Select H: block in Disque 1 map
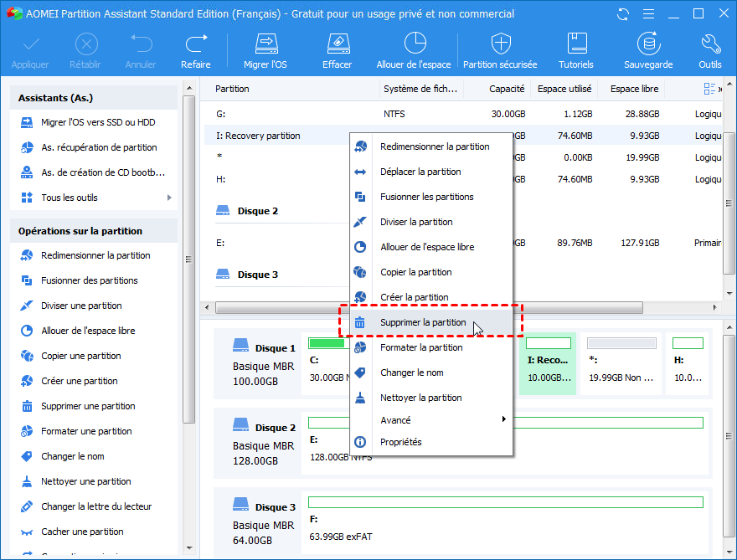Viewport: 737px width, 560px height. 688,364
